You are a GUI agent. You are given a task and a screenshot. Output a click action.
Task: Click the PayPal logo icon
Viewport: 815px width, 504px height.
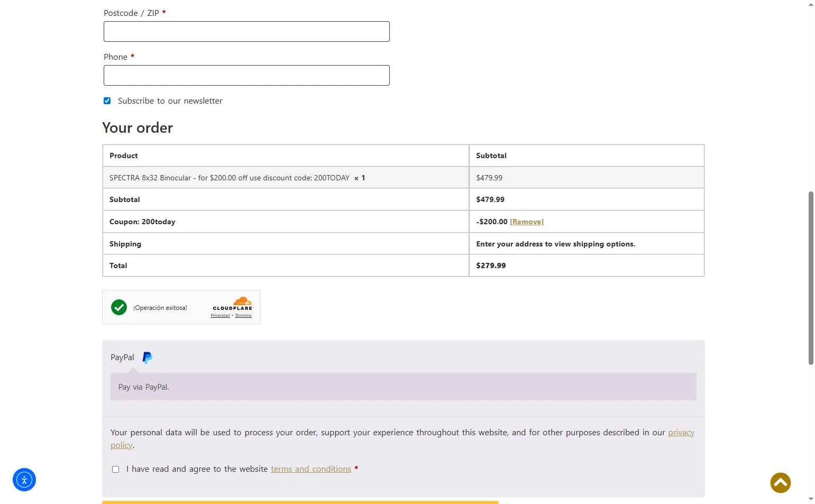[x=148, y=358]
